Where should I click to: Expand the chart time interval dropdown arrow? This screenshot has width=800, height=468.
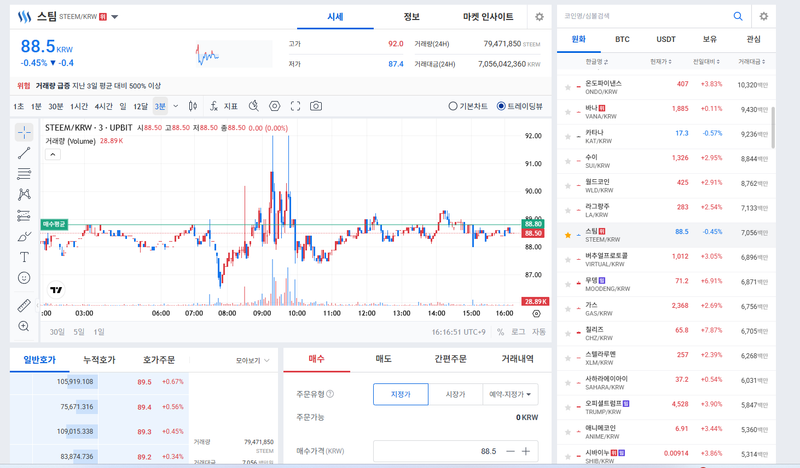(x=173, y=106)
